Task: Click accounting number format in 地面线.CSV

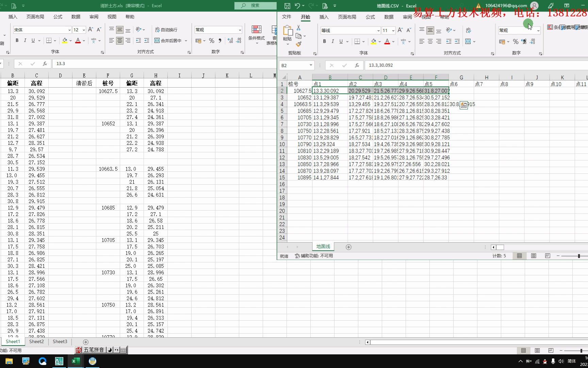Action: tap(502, 42)
